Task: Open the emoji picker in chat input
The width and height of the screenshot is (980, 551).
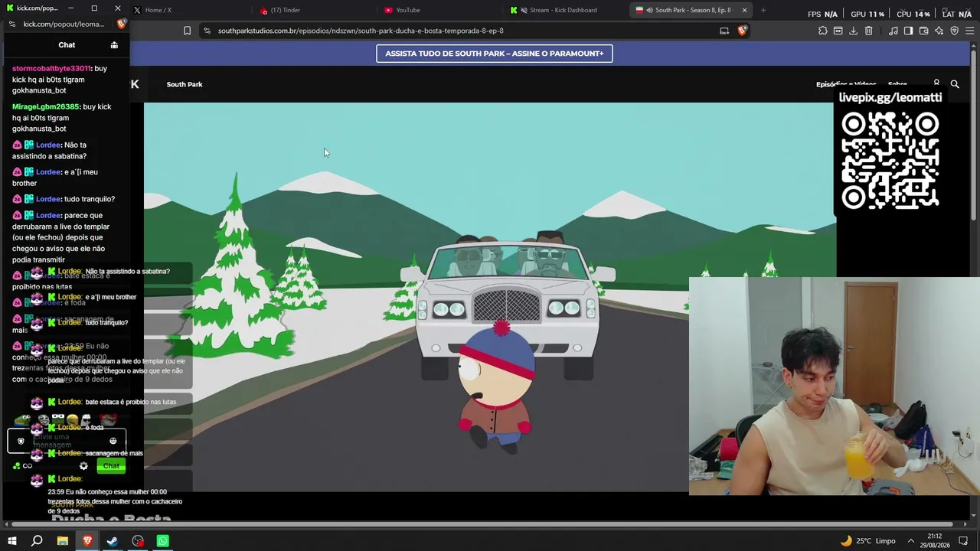Action: point(113,441)
